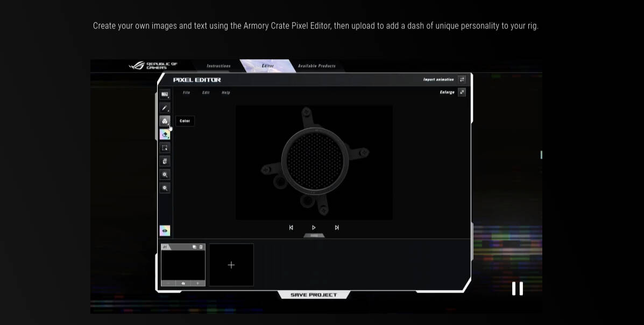The height and width of the screenshot is (325, 644).
Task: Switch to the Instructions tab
Action: (x=218, y=66)
